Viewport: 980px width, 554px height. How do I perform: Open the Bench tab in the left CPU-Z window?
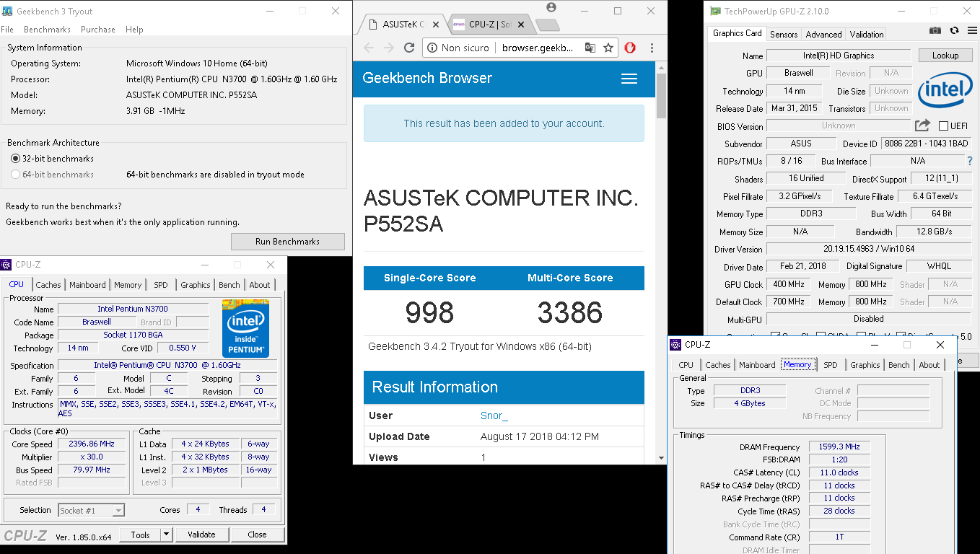229,285
